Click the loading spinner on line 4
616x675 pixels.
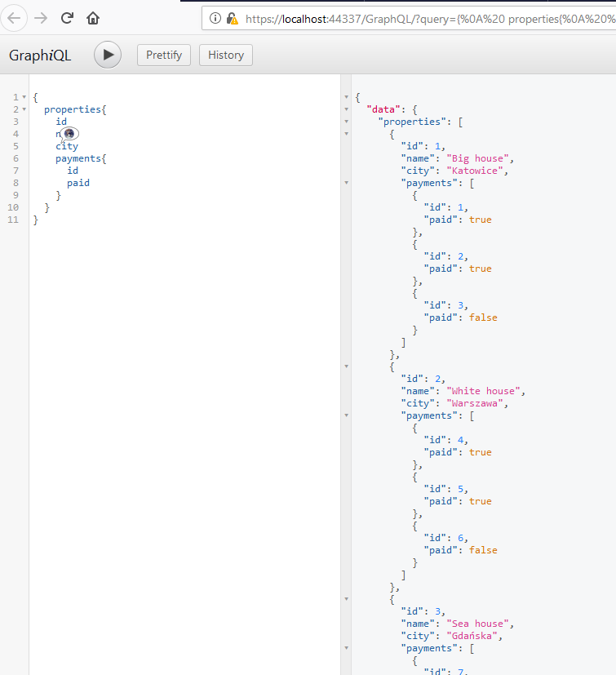pyautogui.click(x=69, y=133)
